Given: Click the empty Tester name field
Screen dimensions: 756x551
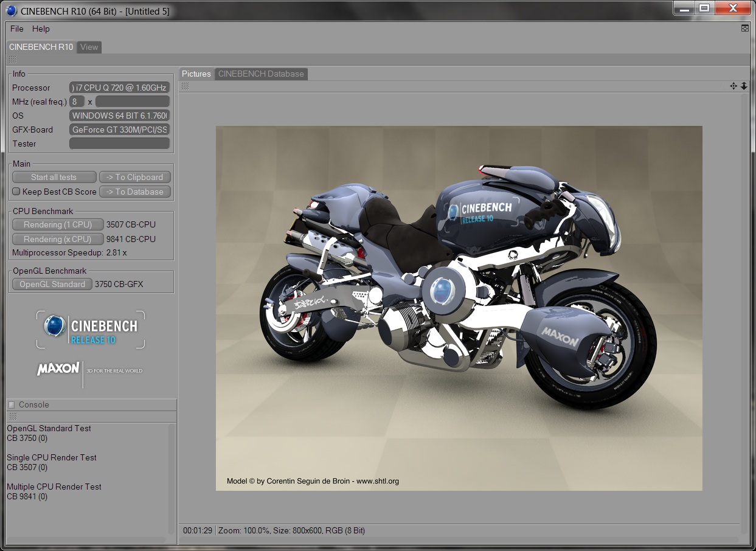Looking at the screenshot, I should (x=119, y=144).
